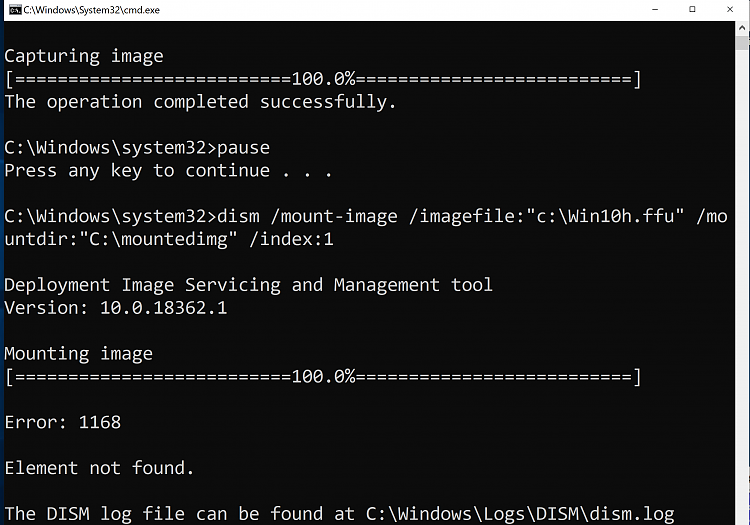The image size is (750, 525).
Task: Click the vertical scrollbar thumb
Action: point(742,42)
